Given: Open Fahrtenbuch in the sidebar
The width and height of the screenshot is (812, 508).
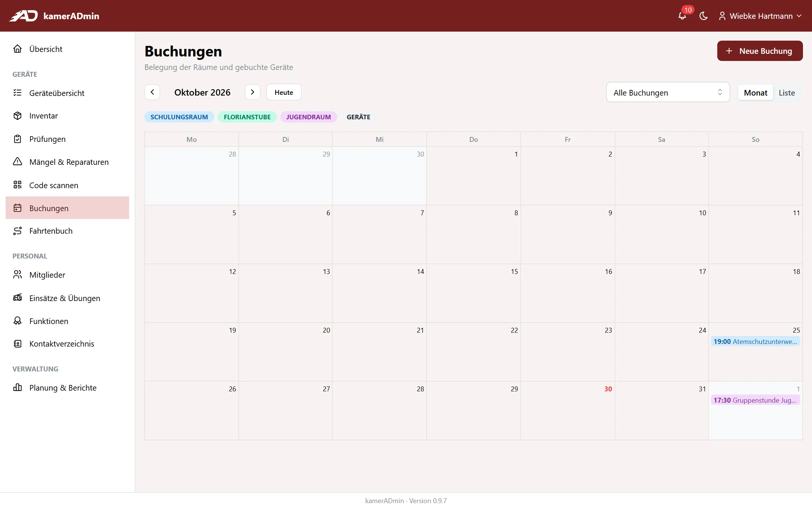Looking at the screenshot, I should [67, 231].
